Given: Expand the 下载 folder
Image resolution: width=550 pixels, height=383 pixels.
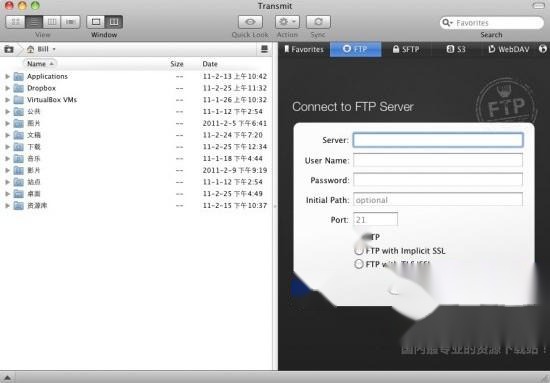Looking at the screenshot, I should 7,147.
